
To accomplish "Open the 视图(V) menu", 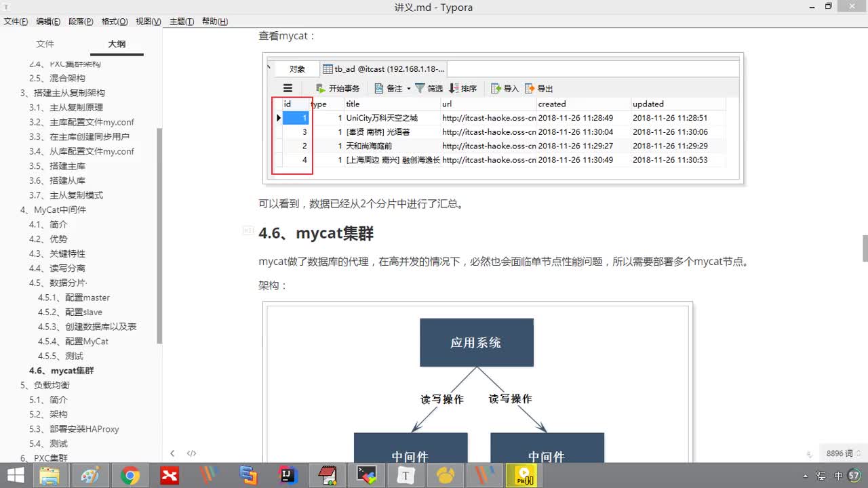I will point(149,22).
